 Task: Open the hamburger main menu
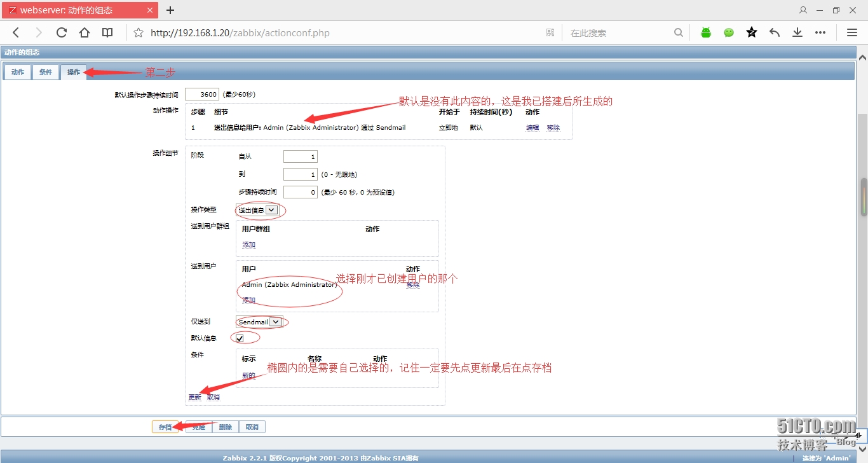852,32
